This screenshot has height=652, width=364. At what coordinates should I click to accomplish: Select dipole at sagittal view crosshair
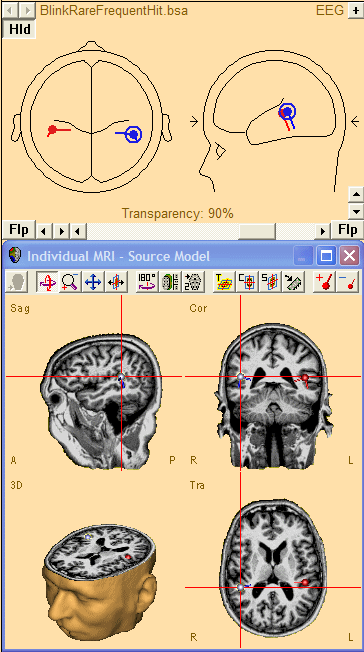tap(121, 377)
